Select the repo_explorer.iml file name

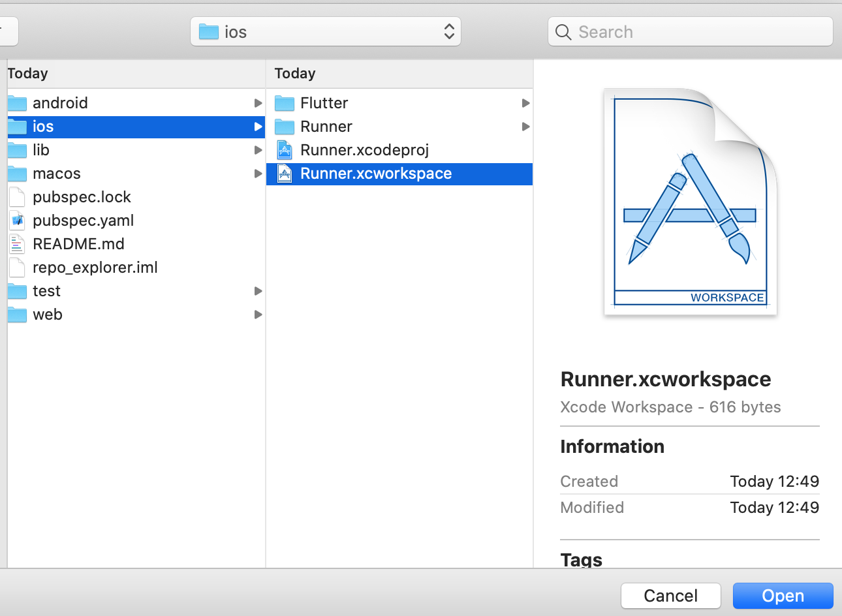[95, 268]
